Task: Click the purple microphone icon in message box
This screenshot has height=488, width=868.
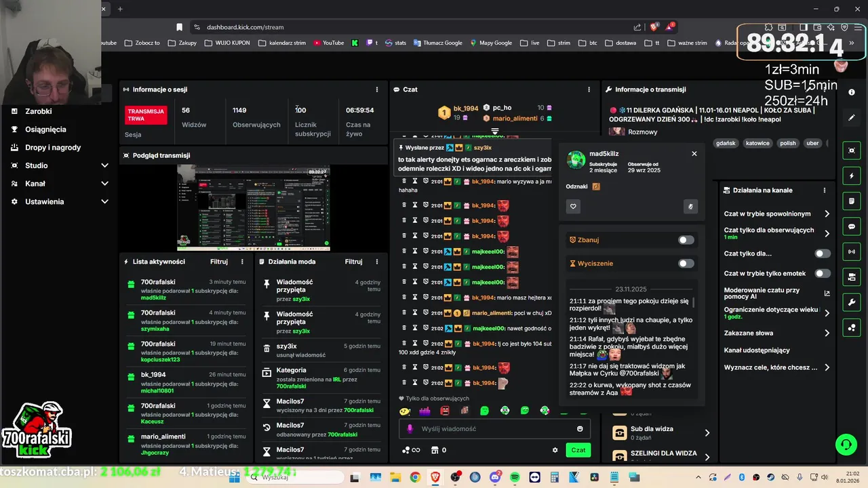Action: point(410,429)
